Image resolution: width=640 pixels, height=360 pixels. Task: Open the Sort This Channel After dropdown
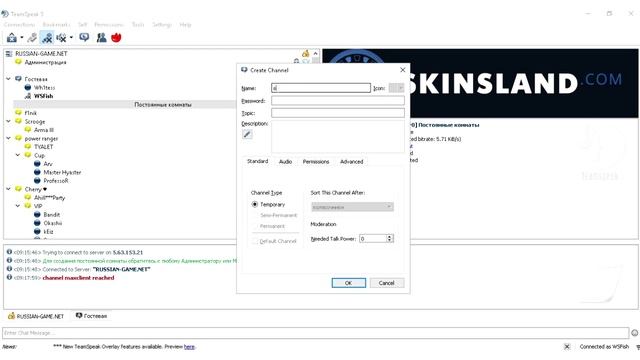point(352,207)
